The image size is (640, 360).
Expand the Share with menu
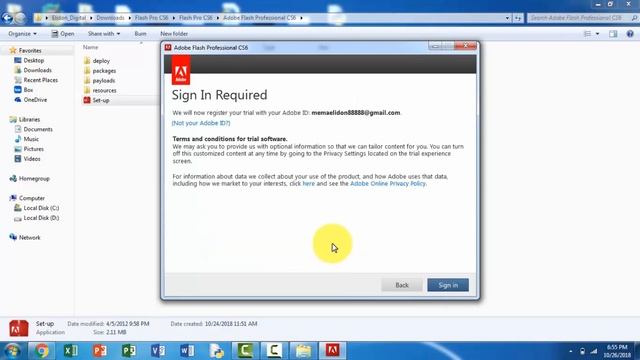pos(104,33)
